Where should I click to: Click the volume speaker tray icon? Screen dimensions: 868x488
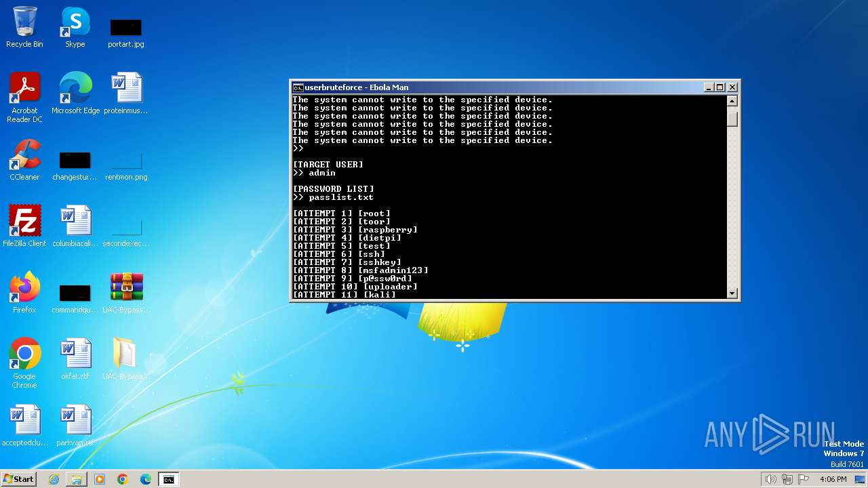point(771,479)
